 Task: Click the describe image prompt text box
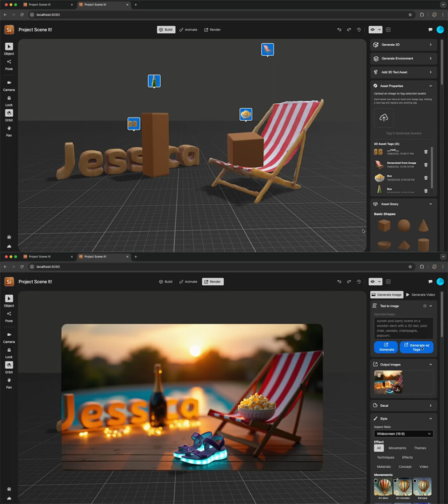click(404, 328)
